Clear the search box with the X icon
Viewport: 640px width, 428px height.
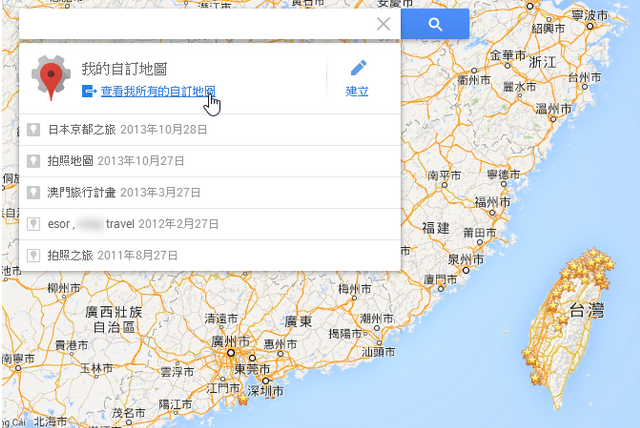tap(383, 24)
